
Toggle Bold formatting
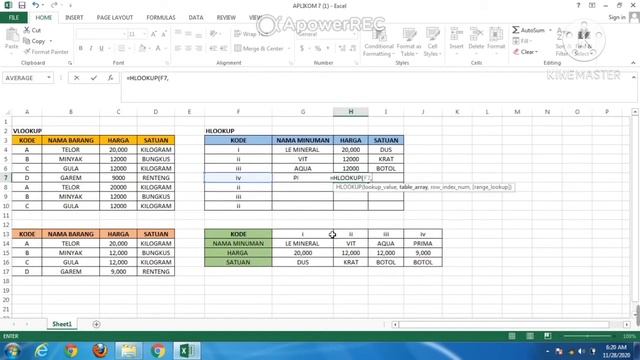[x=81, y=49]
